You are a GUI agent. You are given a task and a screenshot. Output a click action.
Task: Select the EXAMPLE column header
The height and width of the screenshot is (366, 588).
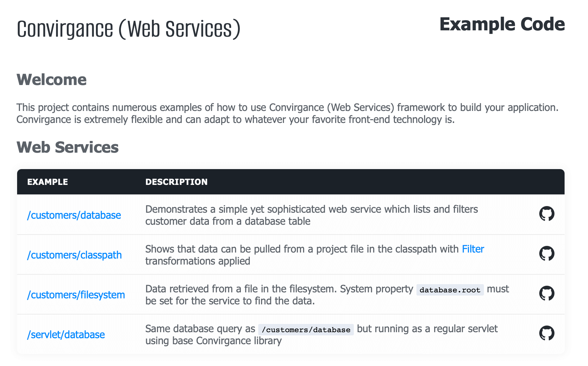[x=47, y=182]
